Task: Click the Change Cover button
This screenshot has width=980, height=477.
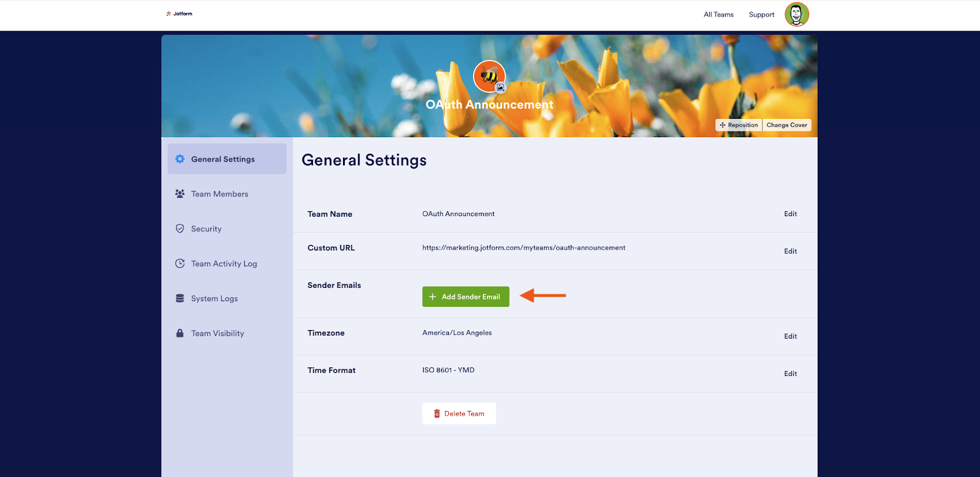Action: 787,125
